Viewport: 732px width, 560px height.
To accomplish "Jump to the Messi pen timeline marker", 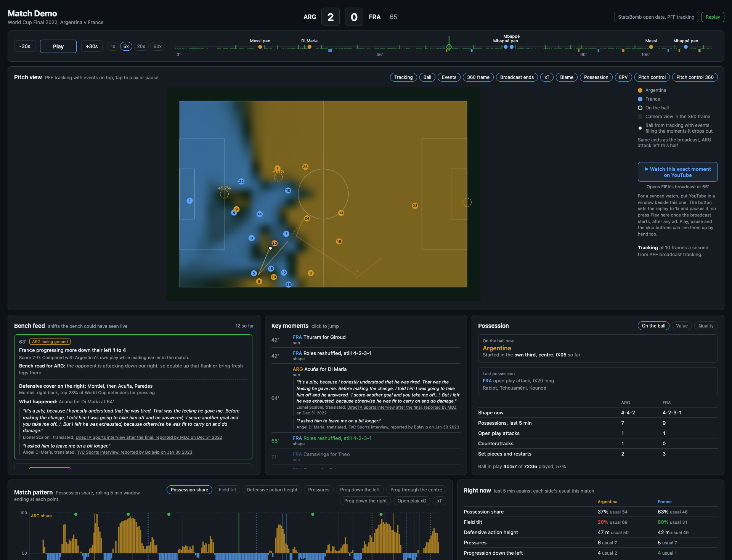I will tap(260, 47).
